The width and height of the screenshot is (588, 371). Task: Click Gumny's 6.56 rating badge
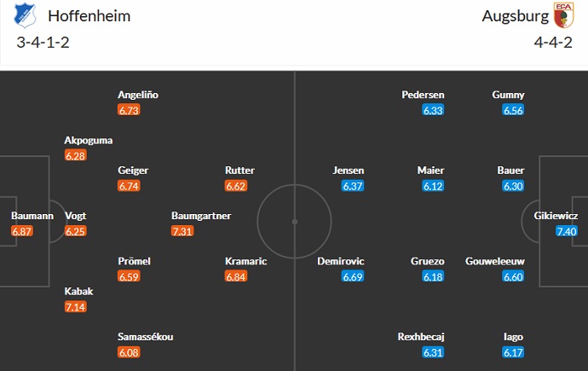513,110
